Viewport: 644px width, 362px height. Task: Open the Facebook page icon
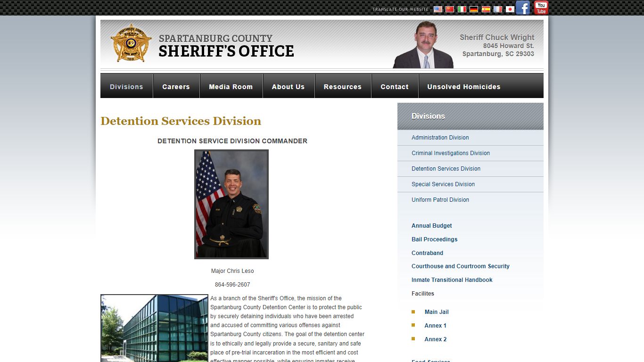tap(523, 8)
